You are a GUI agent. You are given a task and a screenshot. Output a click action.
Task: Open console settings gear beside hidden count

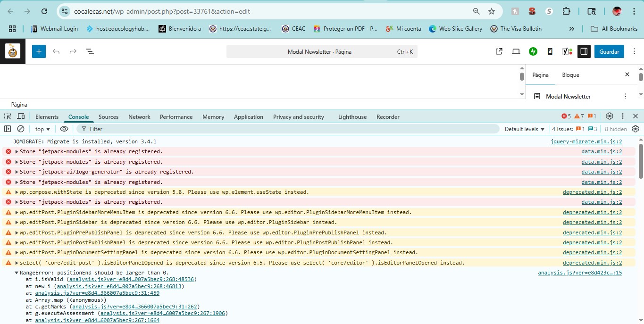coord(636,129)
